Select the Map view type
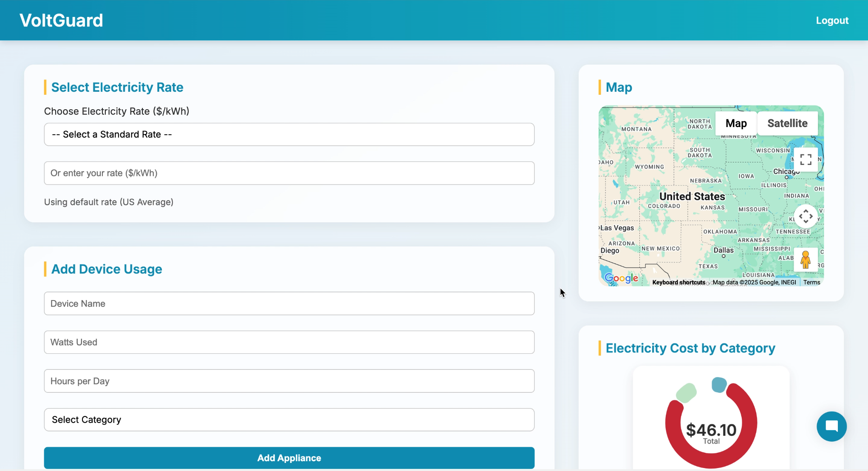Image resolution: width=868 pixels, height=471 pixels. (736, 123)
